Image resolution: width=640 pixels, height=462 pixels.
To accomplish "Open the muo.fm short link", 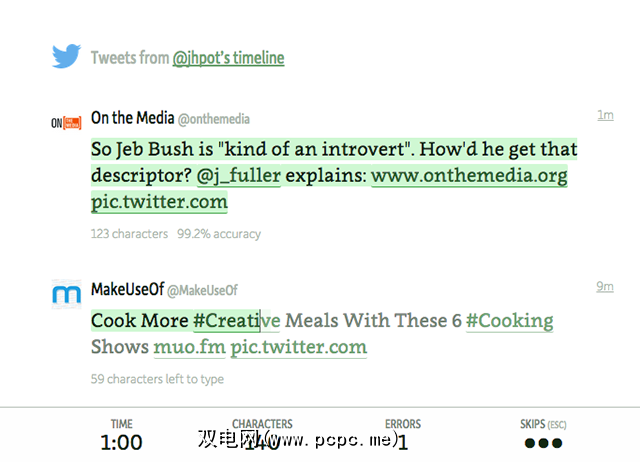I will [189, 347].
